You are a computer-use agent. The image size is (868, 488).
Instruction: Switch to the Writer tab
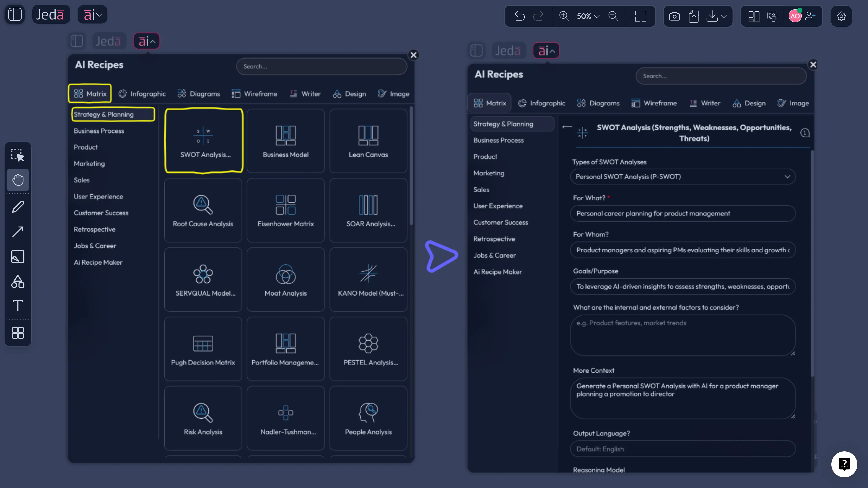[305, 94]
